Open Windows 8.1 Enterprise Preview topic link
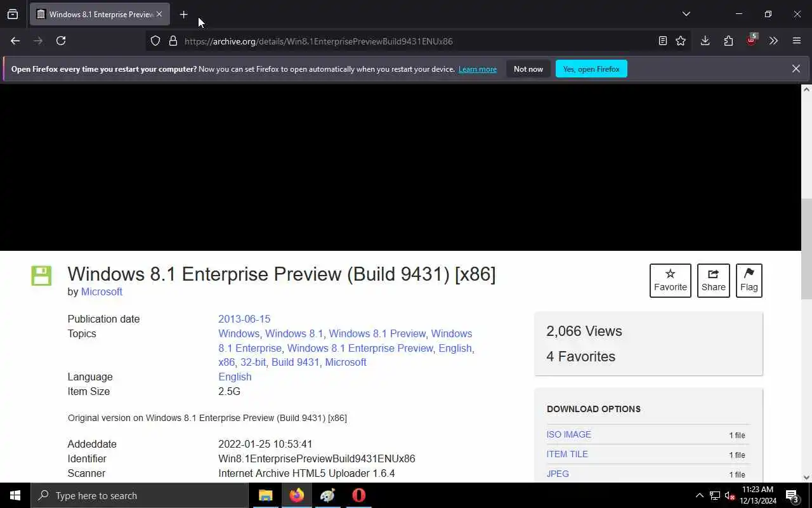Screen dimensions: 812x508 [360, 348]
